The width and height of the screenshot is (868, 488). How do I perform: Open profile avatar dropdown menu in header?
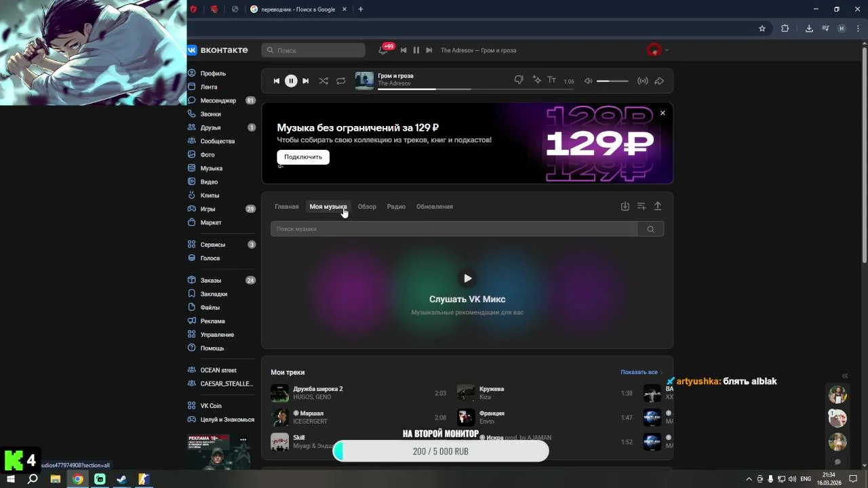(657, 49)
